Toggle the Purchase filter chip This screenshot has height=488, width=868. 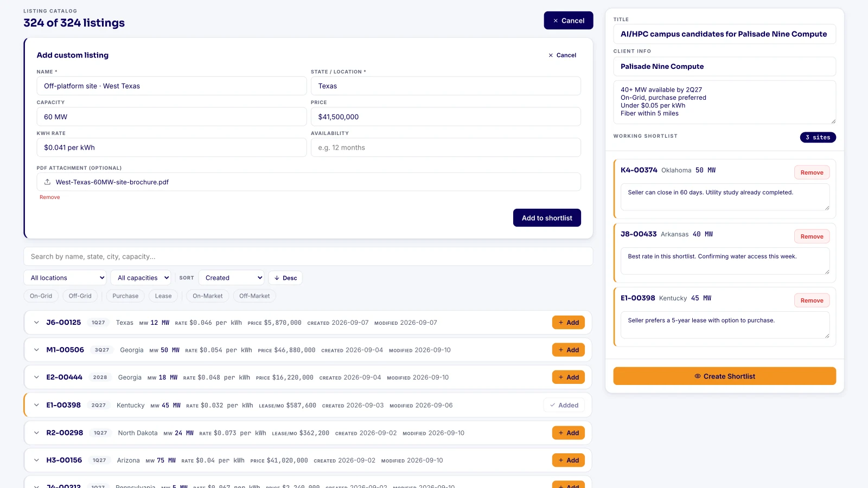coord(125,296)
